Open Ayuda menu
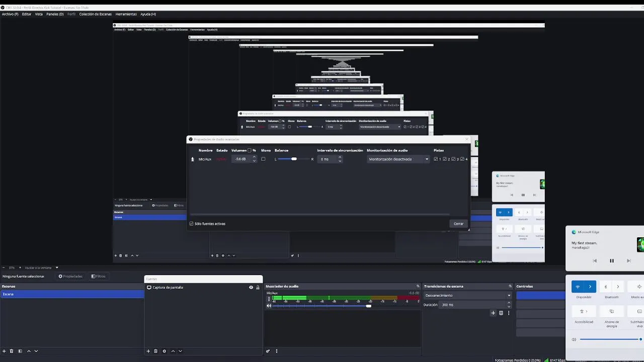Screen dimensions: 644x362 pos(148,14)
